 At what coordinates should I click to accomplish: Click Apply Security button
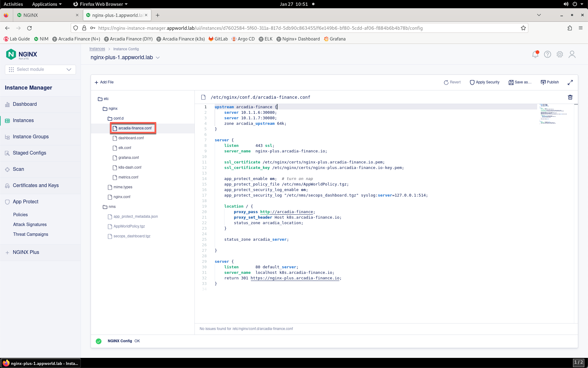(484, 82)
